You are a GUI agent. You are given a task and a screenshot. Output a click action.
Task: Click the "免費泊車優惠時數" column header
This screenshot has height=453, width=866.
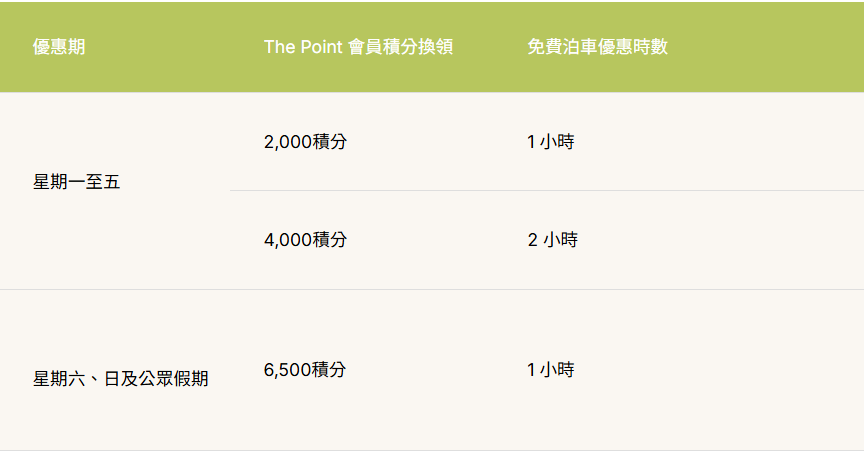[x=597, y=48]
